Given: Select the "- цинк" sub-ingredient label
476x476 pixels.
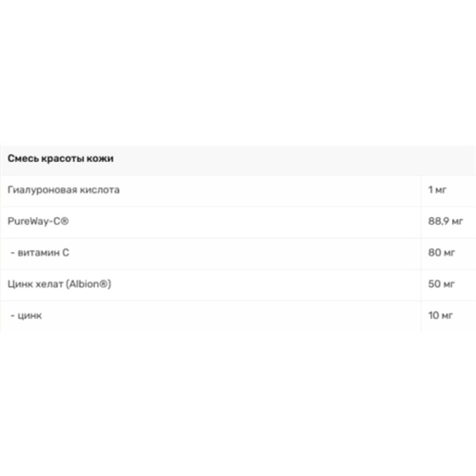Looking at the screenshot, I should (x=26, y=315).
